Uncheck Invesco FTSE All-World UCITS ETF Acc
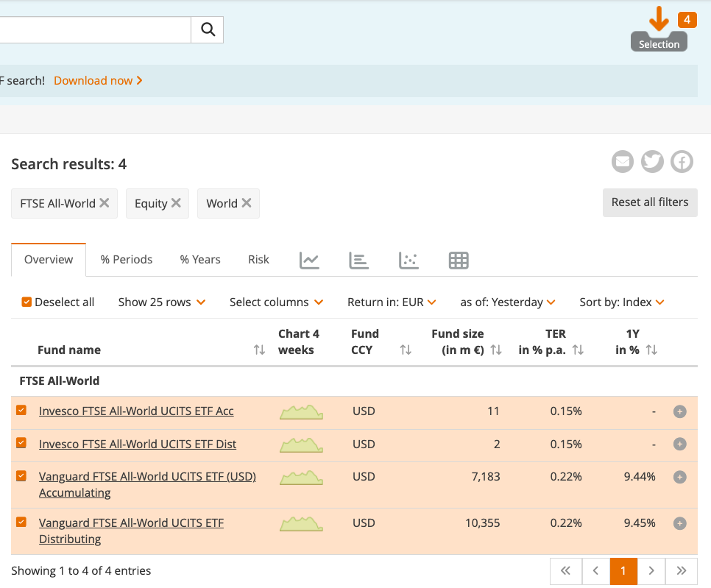 [21, 411]
